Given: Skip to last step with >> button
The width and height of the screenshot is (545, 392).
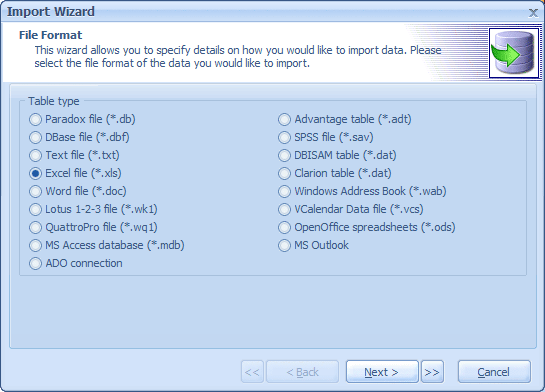Looking at the screenshot, I should (x=432, y=372).
